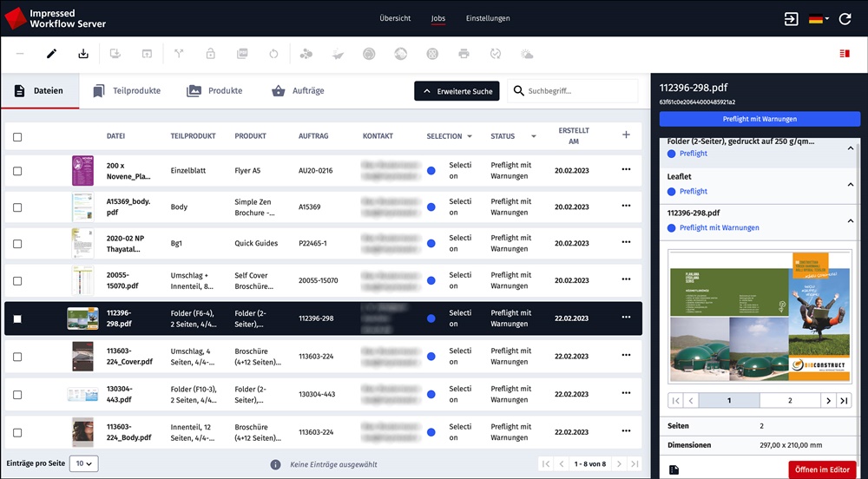Click the blue Preflight mit Warnungen banner
Viewport: 868px width, 479px height.
coord(759,119)
